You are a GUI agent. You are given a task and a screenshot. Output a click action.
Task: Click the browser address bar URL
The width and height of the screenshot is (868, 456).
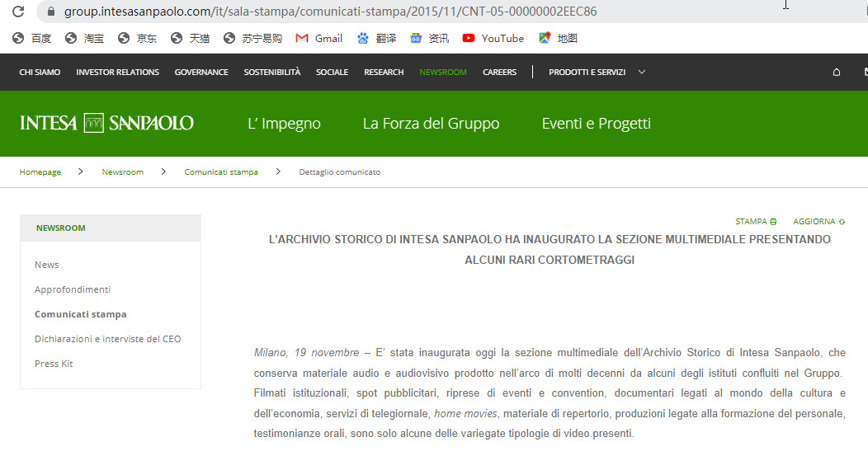[330, 11]
